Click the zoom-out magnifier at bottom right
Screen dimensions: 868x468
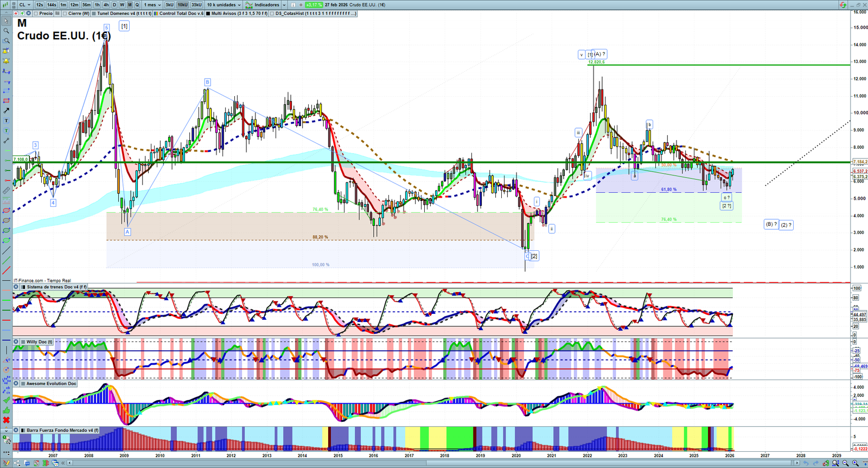845,463
